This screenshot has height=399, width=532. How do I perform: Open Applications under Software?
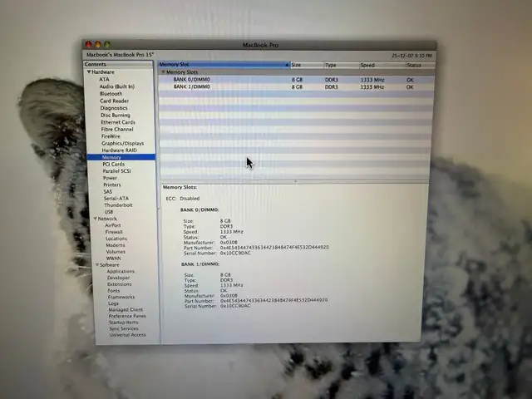(121, 272)
